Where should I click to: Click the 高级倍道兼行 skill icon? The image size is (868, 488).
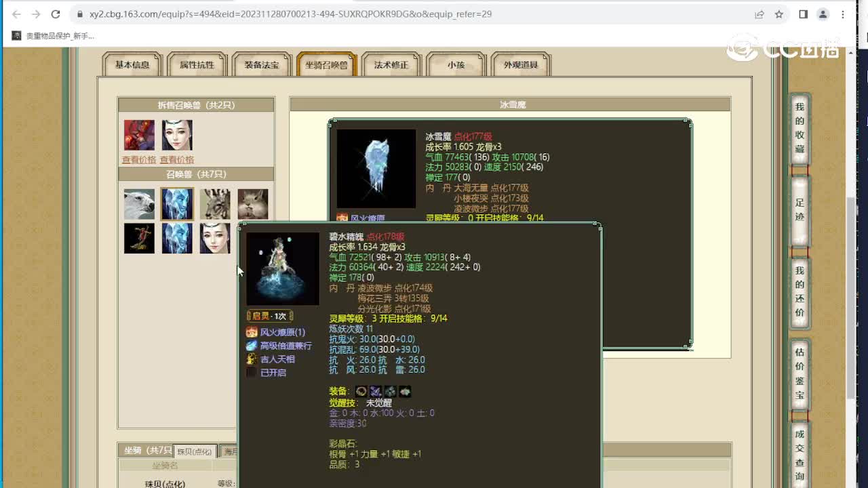click(x=252, y=346)
